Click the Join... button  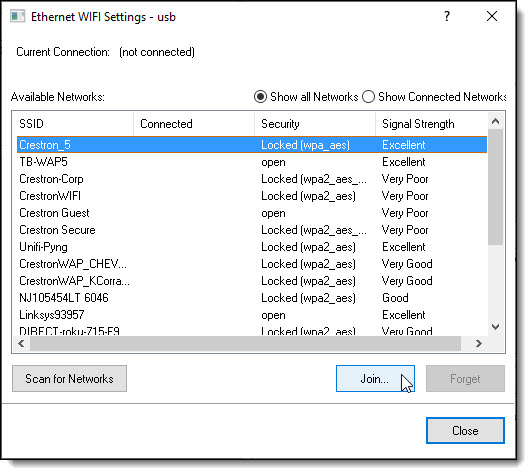[x=375, y=379]
